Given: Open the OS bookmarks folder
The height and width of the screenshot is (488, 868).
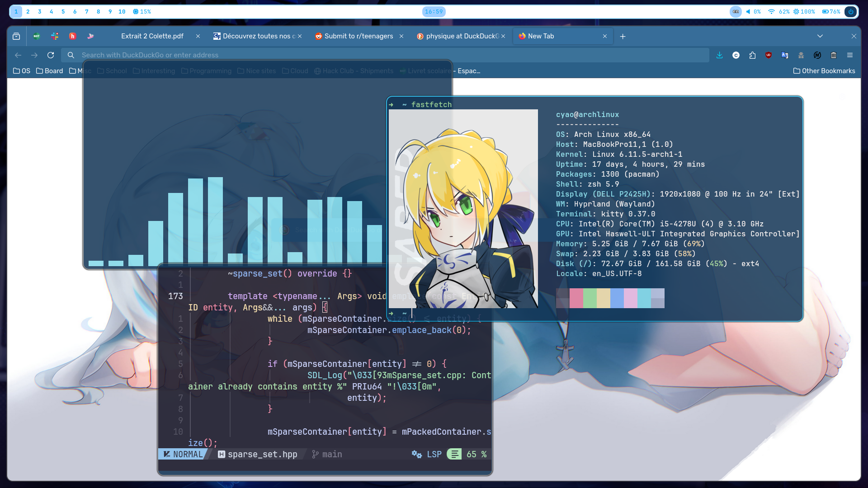Looking at the screenshot, I should (22, 71).
